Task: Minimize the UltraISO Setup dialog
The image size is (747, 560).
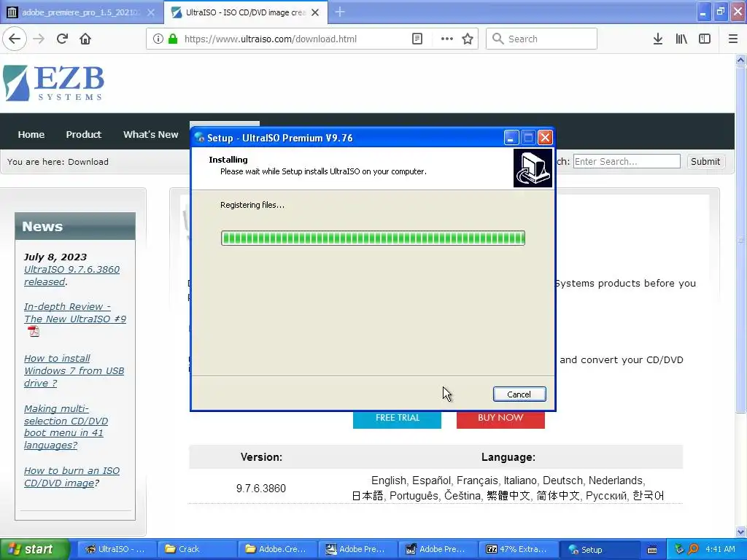Action: click(x=511, y=138)
